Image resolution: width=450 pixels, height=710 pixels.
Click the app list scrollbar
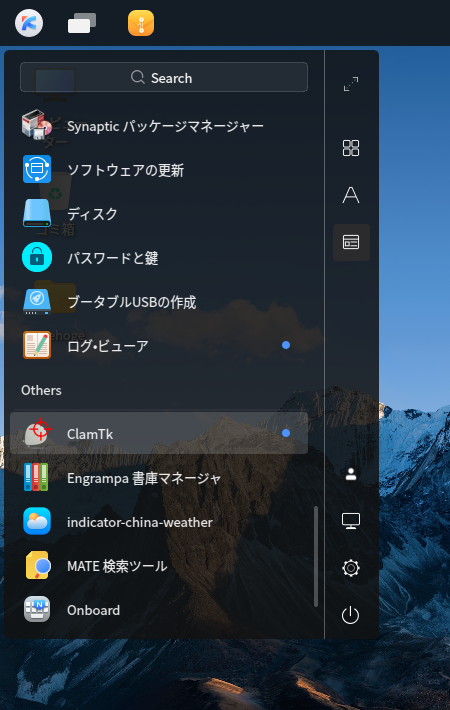[x=316, y=556]
